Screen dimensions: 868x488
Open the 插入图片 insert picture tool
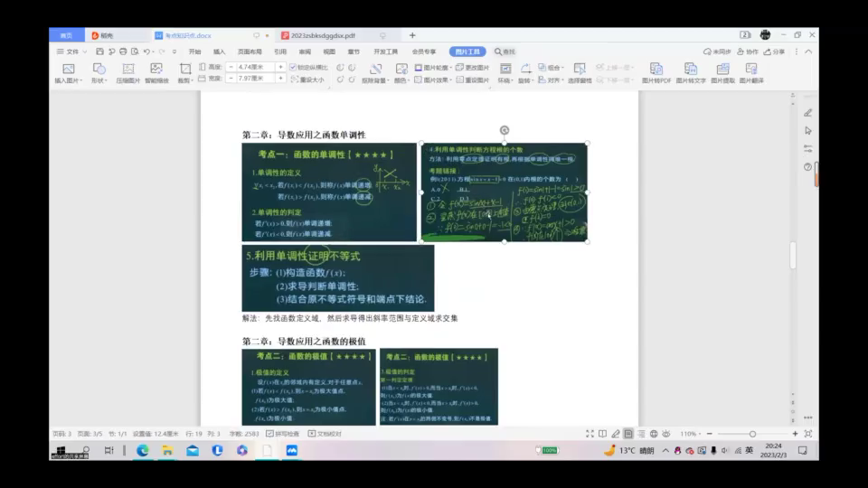69,73
